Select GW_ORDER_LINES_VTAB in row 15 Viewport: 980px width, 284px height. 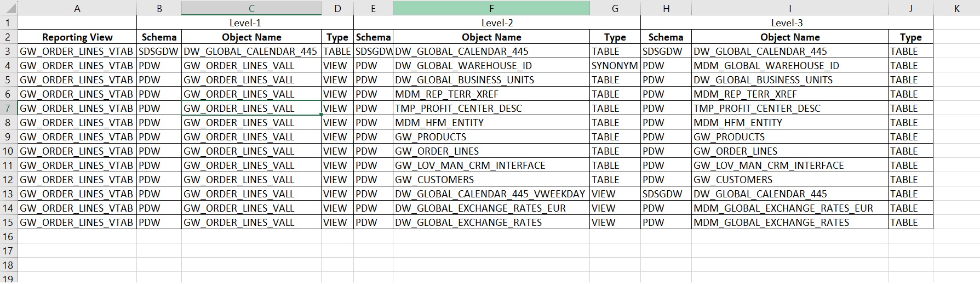click(x=77, y=222)
